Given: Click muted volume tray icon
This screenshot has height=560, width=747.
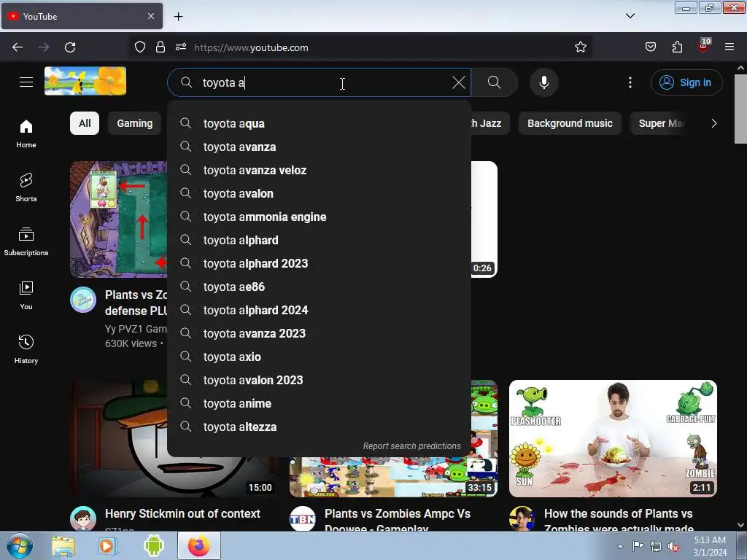Looking at the screenshot, I should click(673, 547).
